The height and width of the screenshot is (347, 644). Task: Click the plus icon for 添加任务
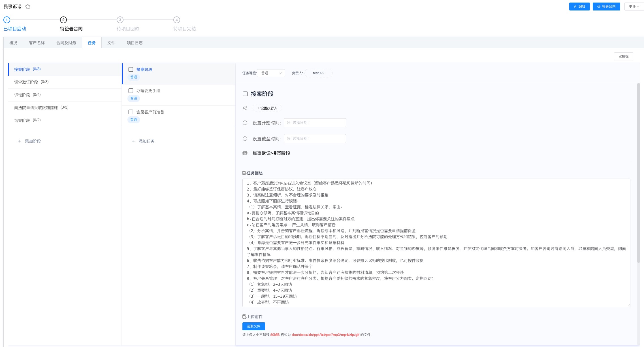pos(133,141)
